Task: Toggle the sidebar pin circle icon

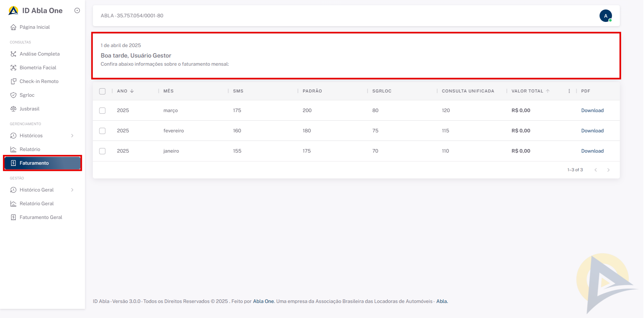Action: (x=77, y=10)
